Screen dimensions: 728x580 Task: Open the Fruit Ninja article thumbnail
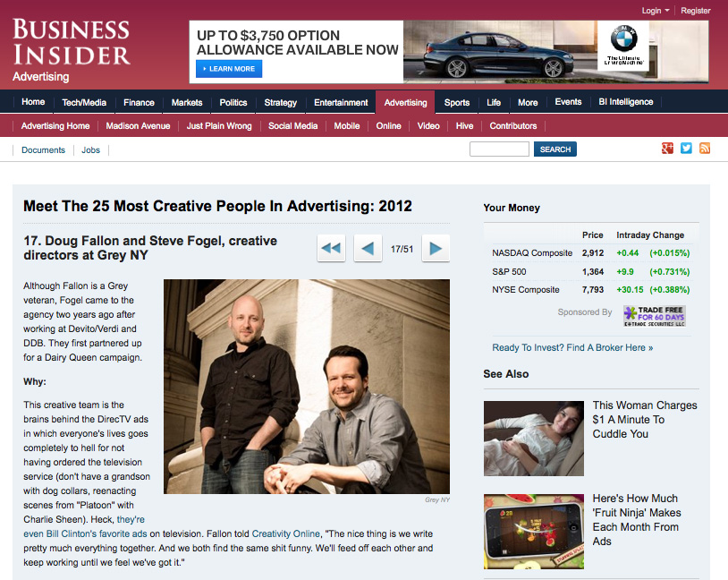pyautogui.click(x=533, y=532)
